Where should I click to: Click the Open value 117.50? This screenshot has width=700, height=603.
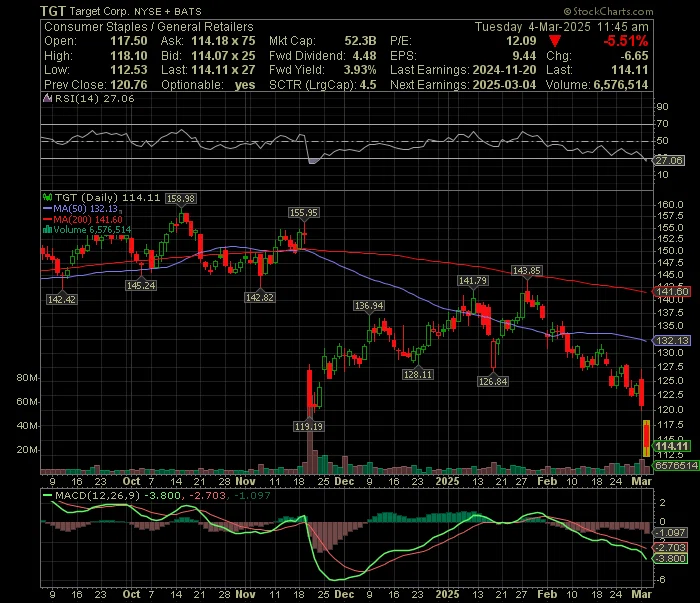(x=129, y=41)
